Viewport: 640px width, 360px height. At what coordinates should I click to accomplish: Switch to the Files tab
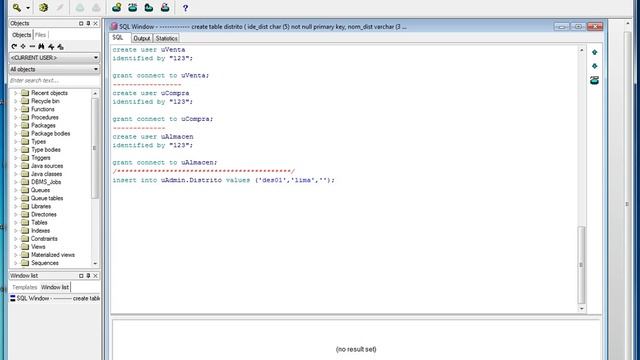point(40,35)
